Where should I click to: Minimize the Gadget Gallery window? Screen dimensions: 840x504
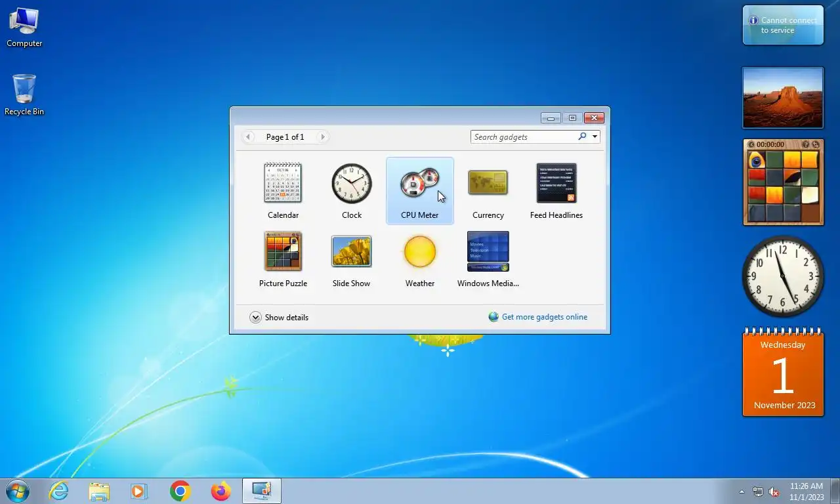(551, 118)
